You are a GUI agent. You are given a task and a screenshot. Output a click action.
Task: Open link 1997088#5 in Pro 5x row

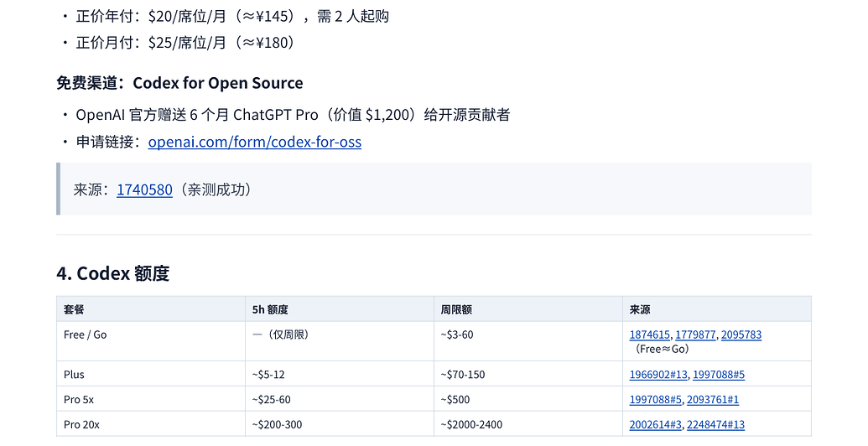coord(656,400)
